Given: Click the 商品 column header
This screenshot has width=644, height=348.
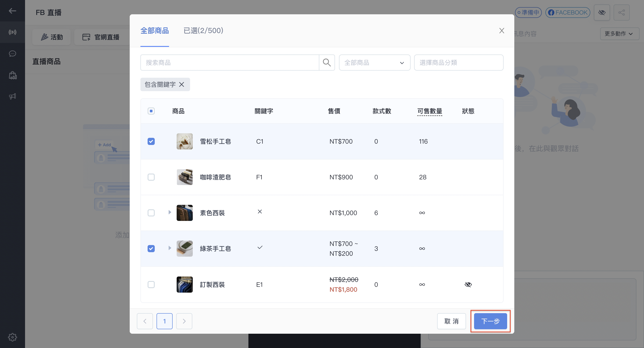Looking at the screenshot, I should (x=178, y=111).
